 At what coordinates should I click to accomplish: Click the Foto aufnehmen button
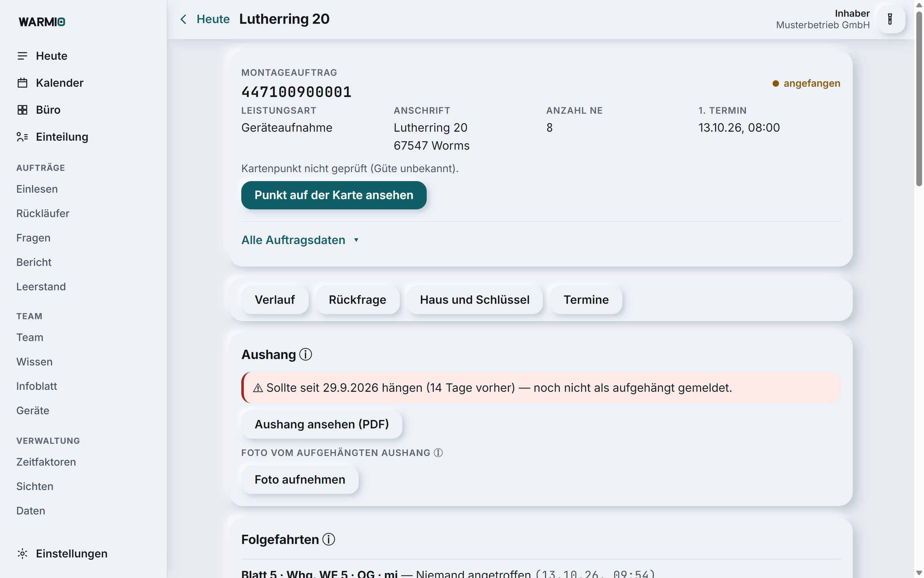(x=300, y=480)
